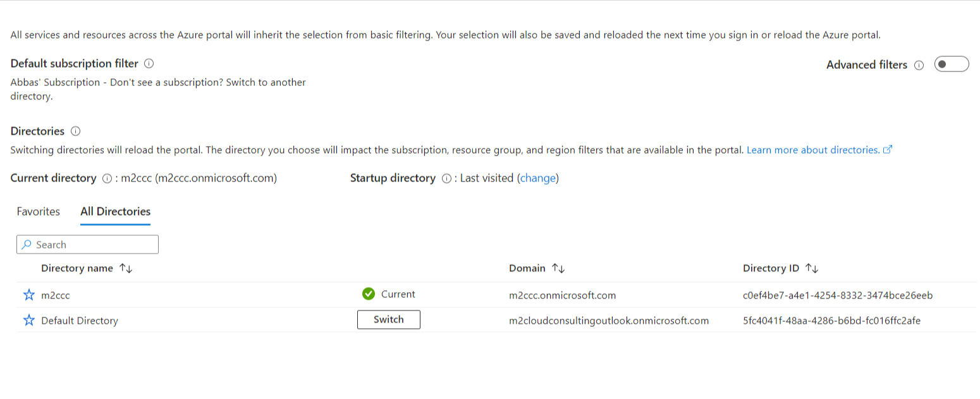Screen dimensions: 980x399
Task: Sort by Directory ID arrows
Action: [x=812, y=269]
